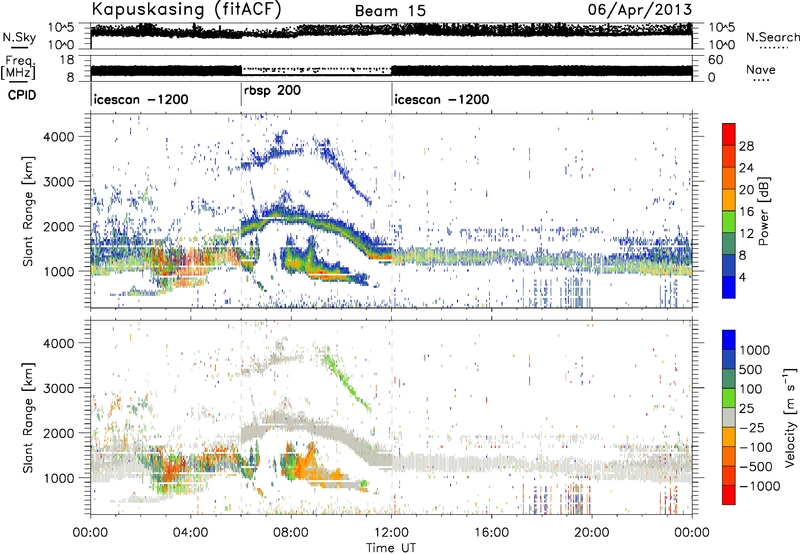800x554 pixels.
Task: Select the "Freq. [MHz]" axis label
Action: coord(18,68)
